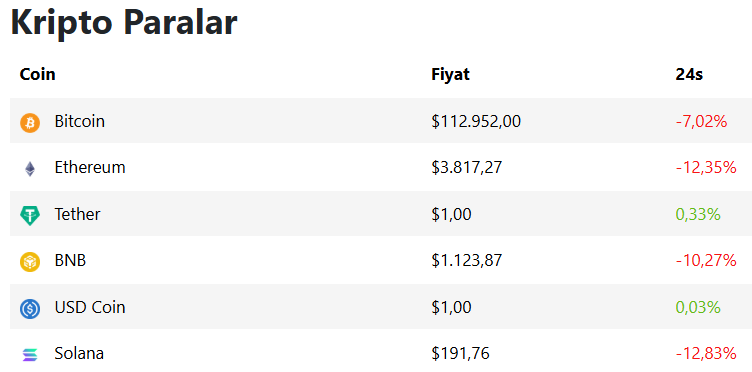Click Tether's 0,33% green change value
752x372 pixels.
tap(698, 215)
